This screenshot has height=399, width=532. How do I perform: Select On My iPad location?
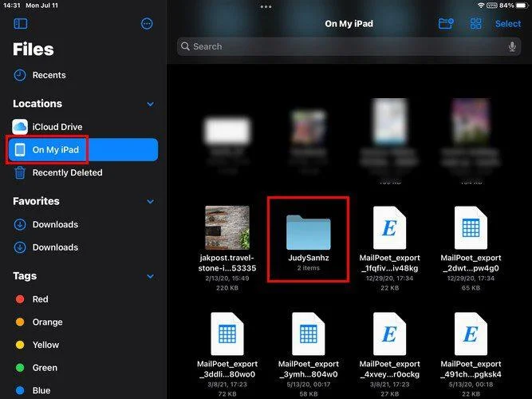point(83,149)
